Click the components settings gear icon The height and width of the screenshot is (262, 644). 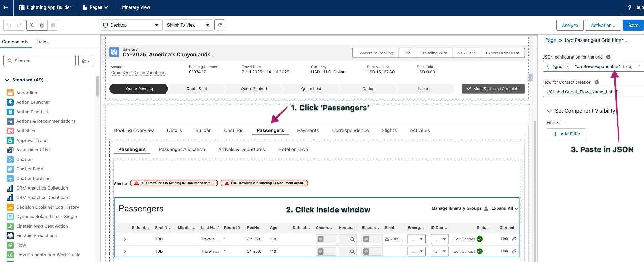pos(85,61)
